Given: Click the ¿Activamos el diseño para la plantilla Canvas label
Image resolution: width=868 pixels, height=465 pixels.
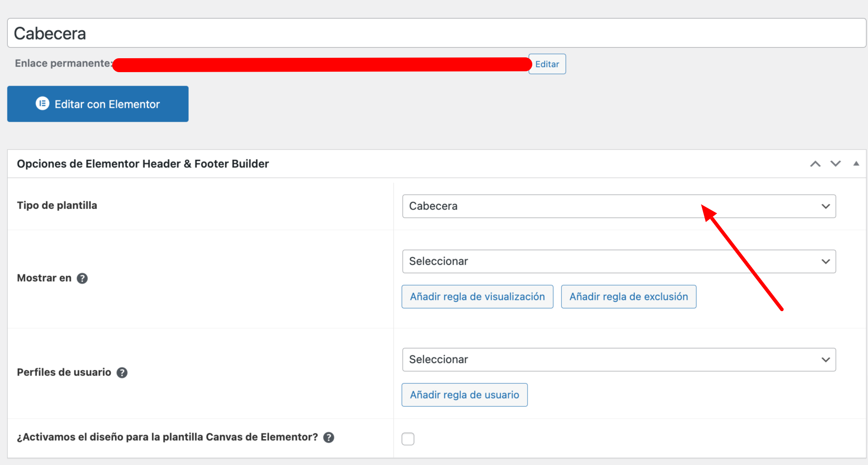Looking at the screenshot, I should click(167, 437).
